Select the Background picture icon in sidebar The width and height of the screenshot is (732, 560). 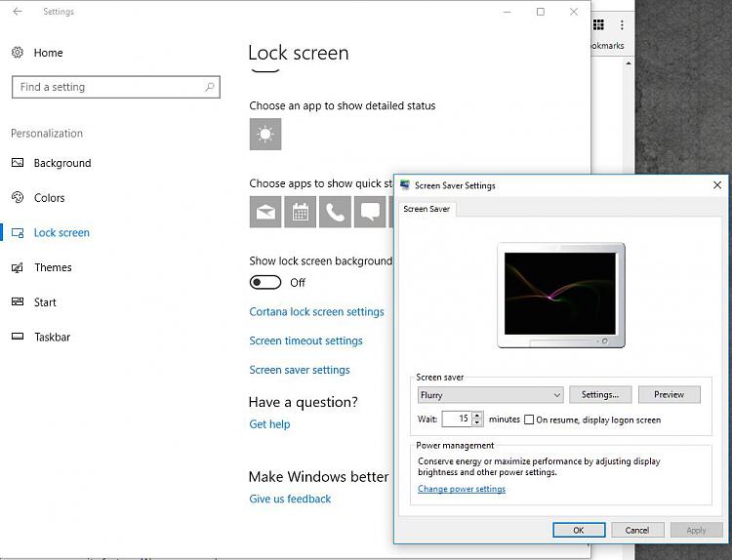pyautogui.click(x=18, y=162)
